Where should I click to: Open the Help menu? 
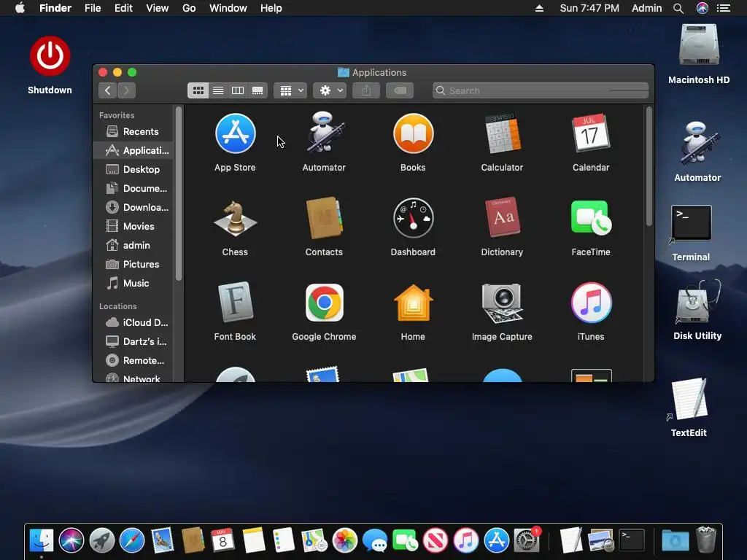coord(271,8)
